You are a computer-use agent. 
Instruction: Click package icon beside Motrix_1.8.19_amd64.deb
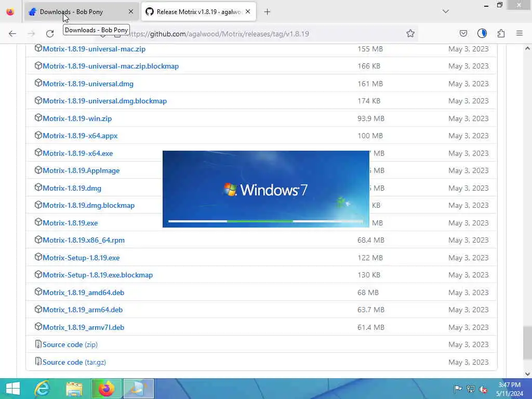(x=38, y=292)
